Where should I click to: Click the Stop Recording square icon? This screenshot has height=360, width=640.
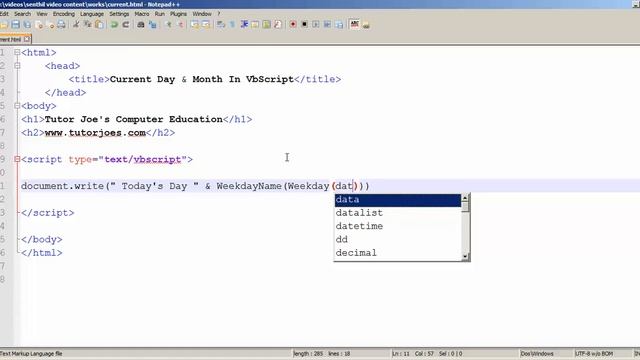(x=304, y=24)
